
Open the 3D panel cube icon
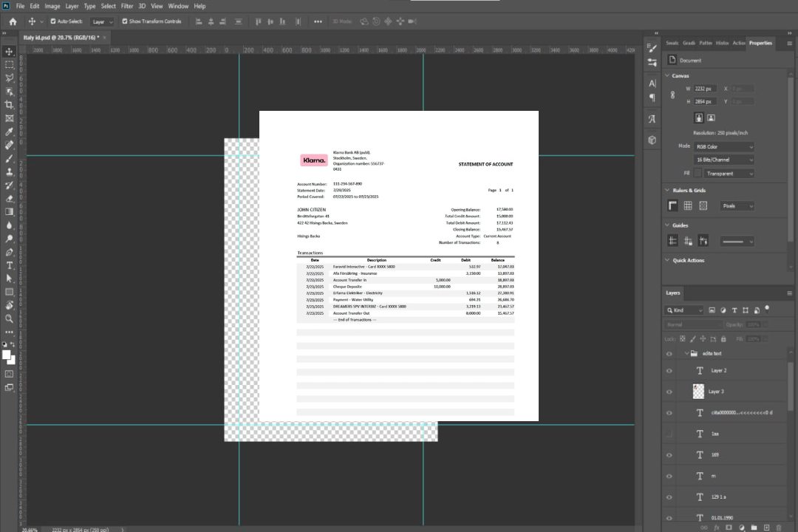652,140
